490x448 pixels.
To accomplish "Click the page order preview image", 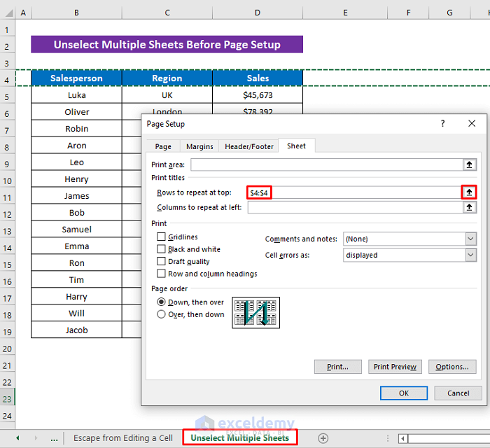I will click(x=255, y=312).
